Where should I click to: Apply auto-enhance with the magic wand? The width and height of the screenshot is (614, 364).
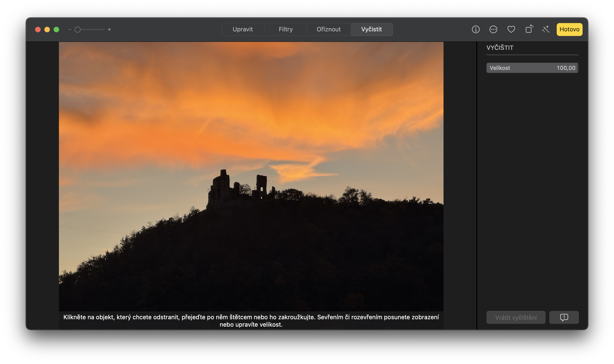point(545,29)
